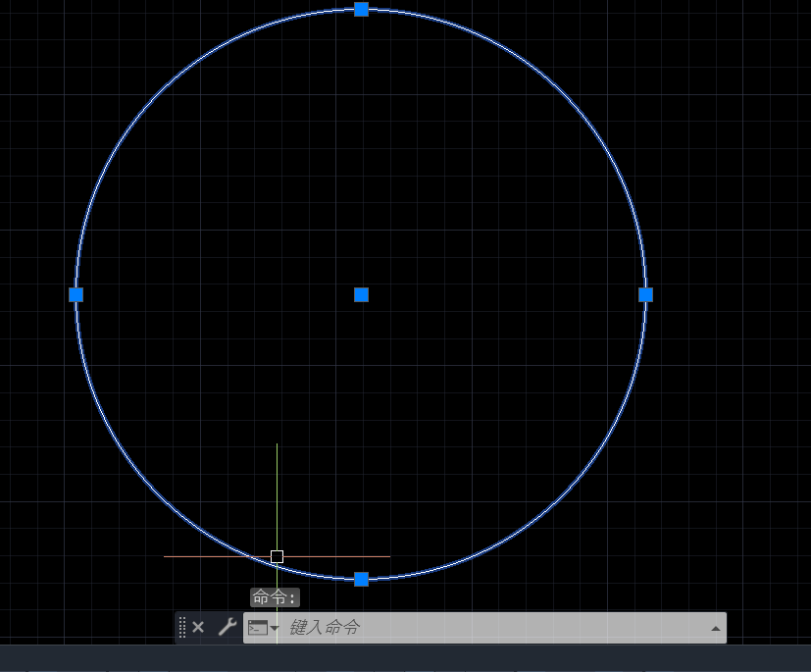Click the recent commands icon in command line
Viewport: 811px width, 672px height.
(258, 627)
